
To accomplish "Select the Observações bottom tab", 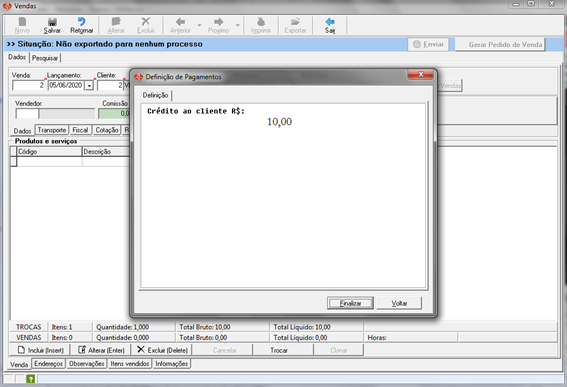I will point(87,363).
